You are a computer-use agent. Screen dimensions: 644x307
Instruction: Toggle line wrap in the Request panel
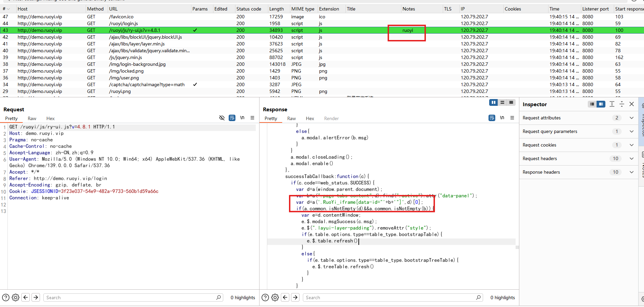pos(232,118)
